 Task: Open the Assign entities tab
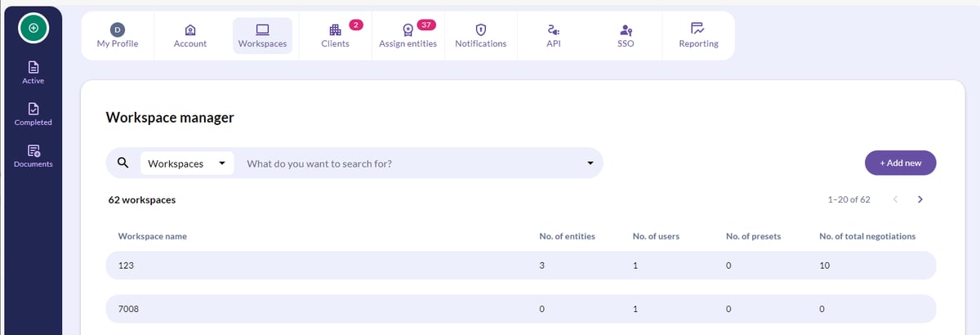[408, 36]
